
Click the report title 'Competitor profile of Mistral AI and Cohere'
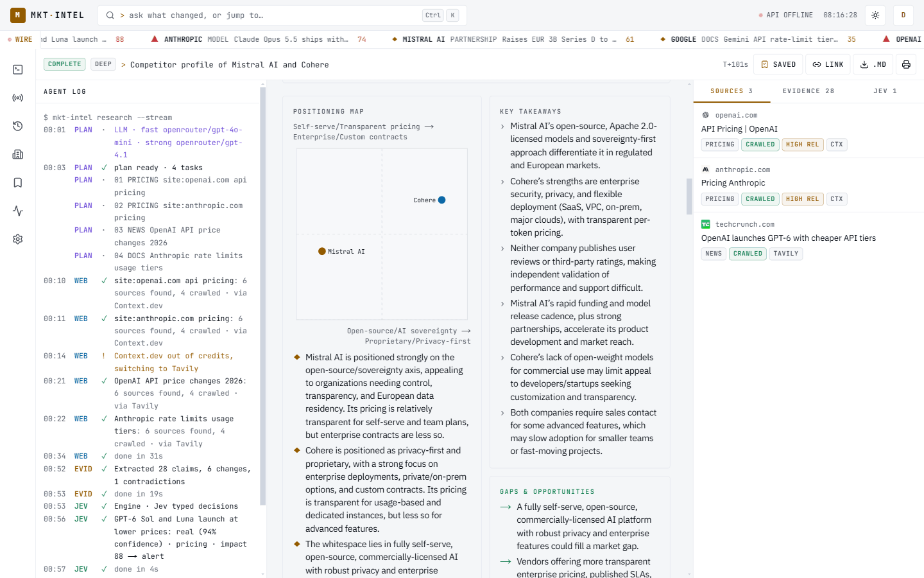(x=230, y=65)
